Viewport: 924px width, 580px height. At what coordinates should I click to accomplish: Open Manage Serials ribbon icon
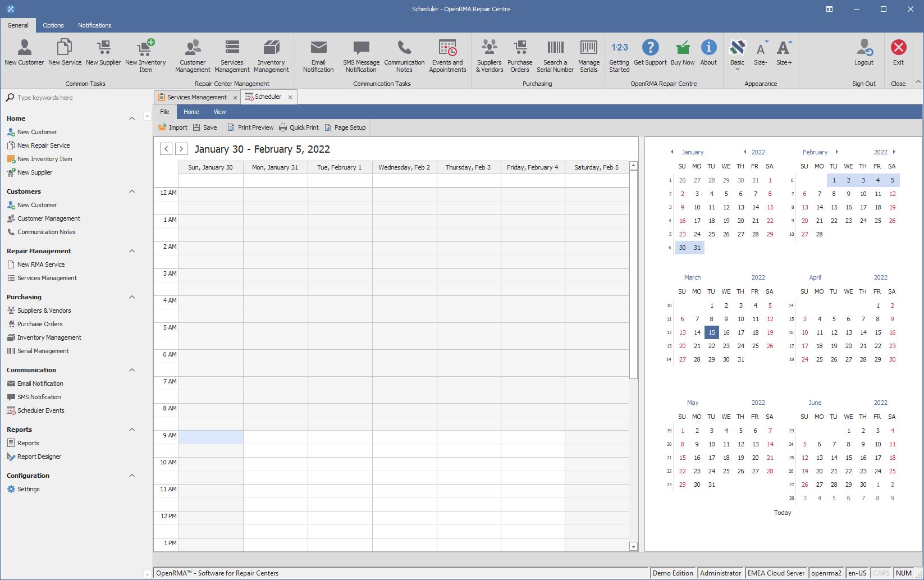589,56
